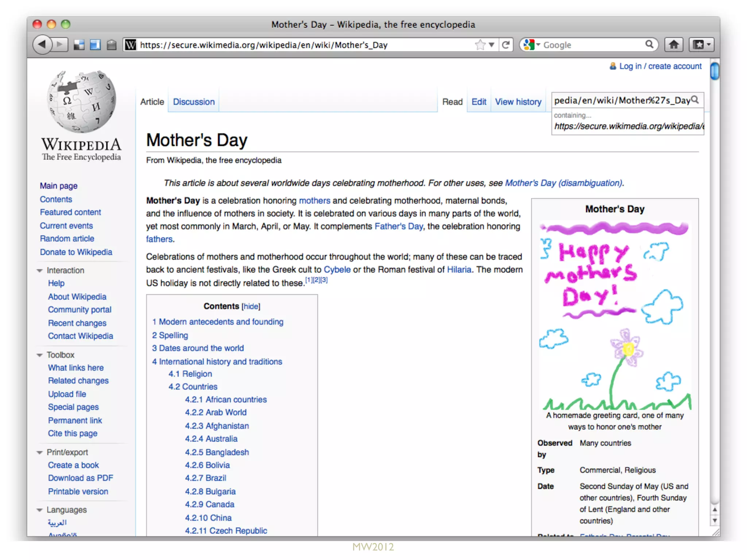Open the bookmarks menu toolbar button
This screenshot has height=560, width=747.
[x=701, y=45]
